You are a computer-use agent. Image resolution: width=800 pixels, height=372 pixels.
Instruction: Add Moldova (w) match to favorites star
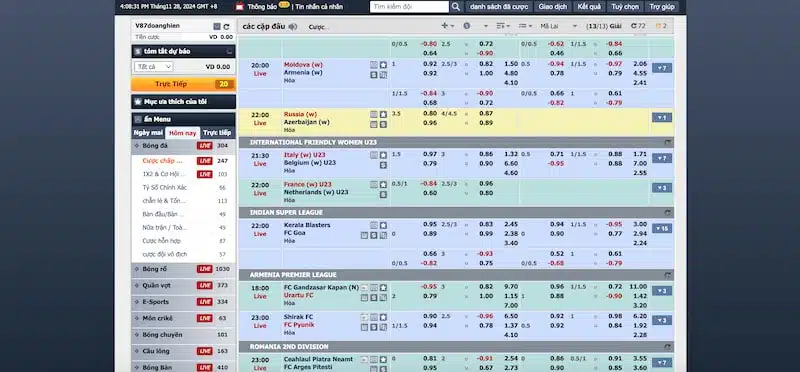coord(383,65)
